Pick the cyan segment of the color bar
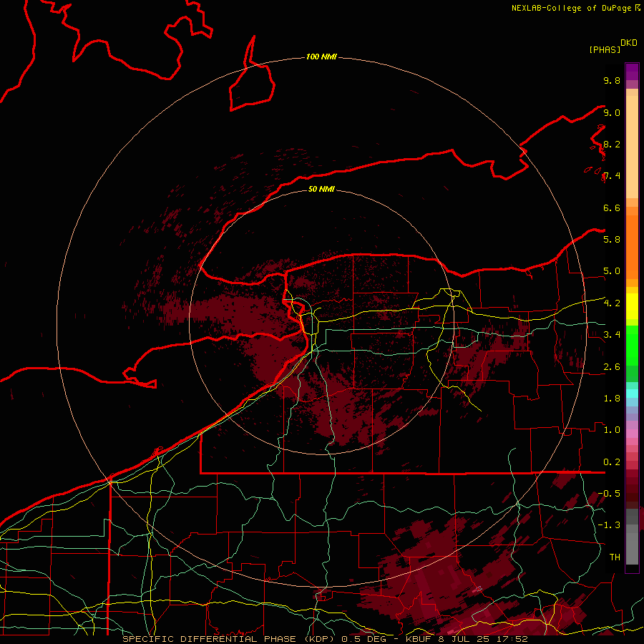Screen dimensions: 644x644 (x=632, y=393)
